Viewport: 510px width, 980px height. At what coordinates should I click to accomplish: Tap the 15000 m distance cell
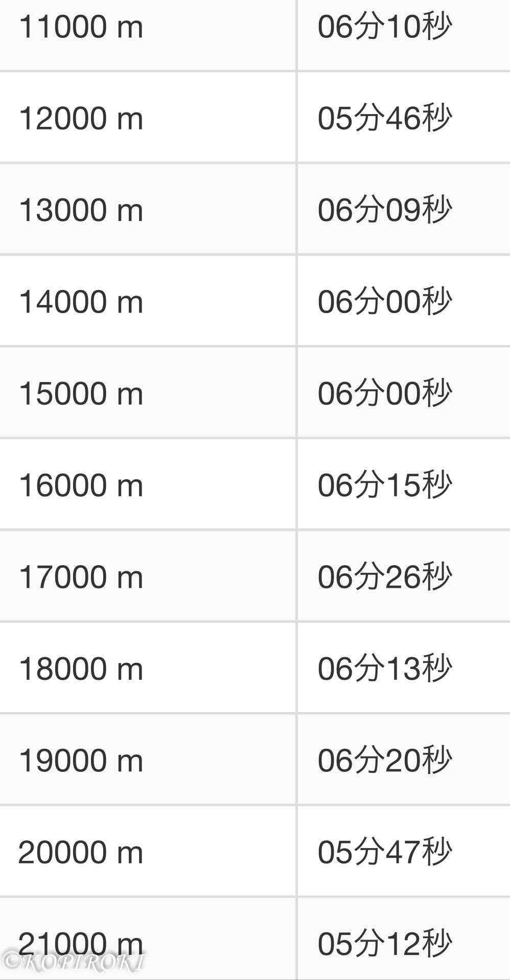[81, 393]
